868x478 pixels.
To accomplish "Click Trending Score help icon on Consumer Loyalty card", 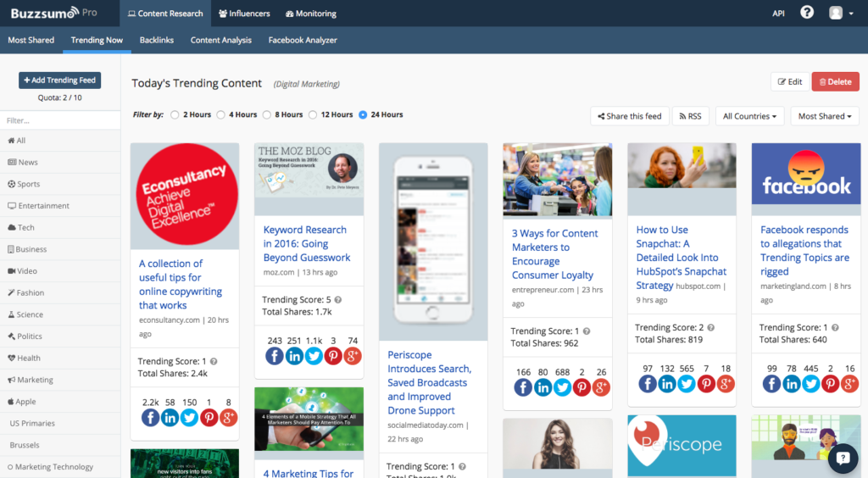I will click(587, 331).
